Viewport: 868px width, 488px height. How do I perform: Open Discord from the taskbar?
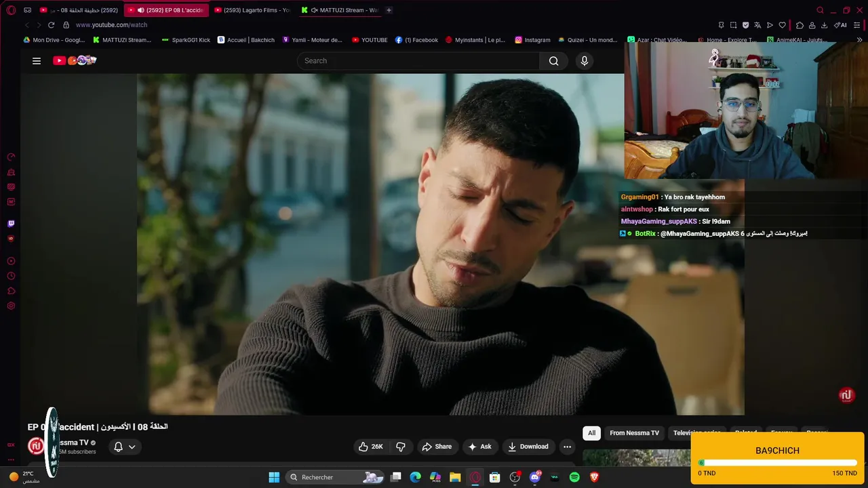tap(535, 477)
